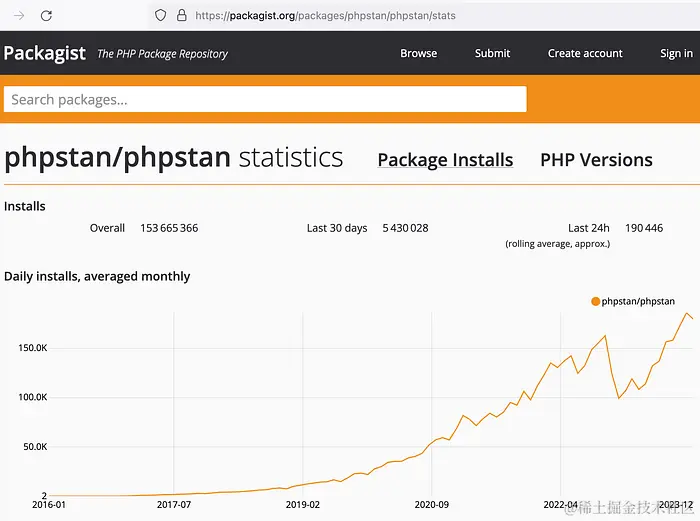Click the padlock site security icon
This screenshot has height=521, width=700.
(x=182, y=16)
